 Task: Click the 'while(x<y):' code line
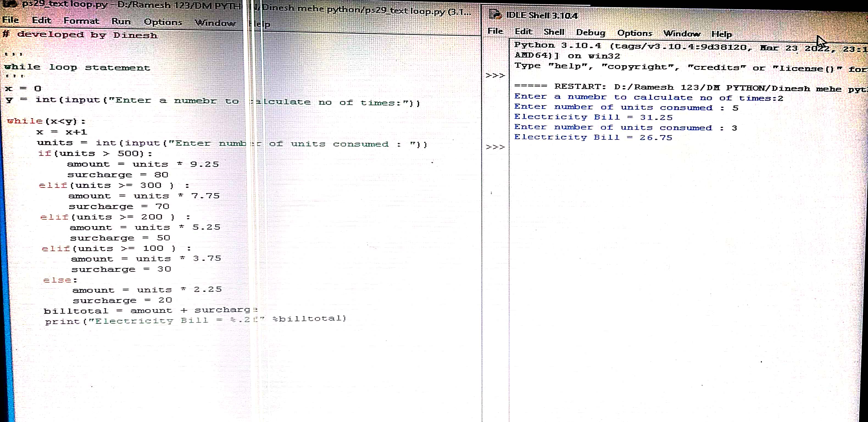46,121
